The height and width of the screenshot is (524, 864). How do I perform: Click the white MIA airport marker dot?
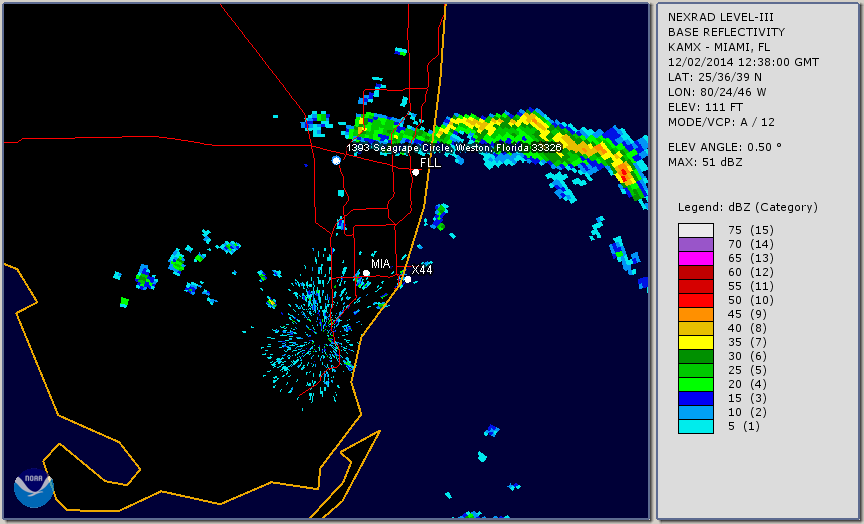pos(366,273)
